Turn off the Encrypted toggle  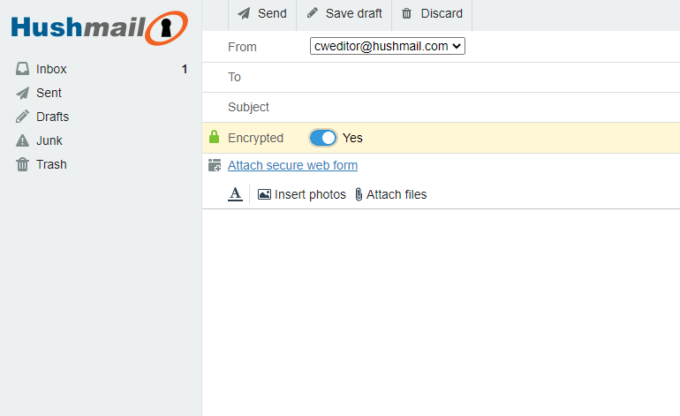click(323, 138)
